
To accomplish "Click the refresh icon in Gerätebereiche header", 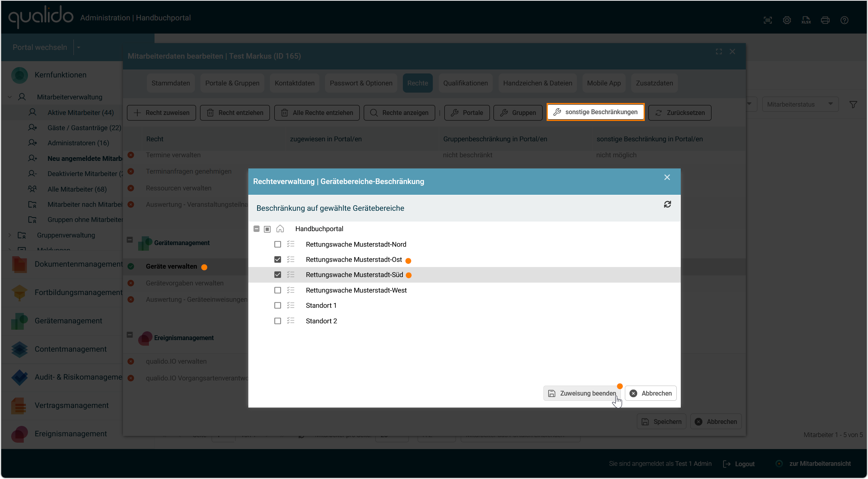I will point(667,204).
